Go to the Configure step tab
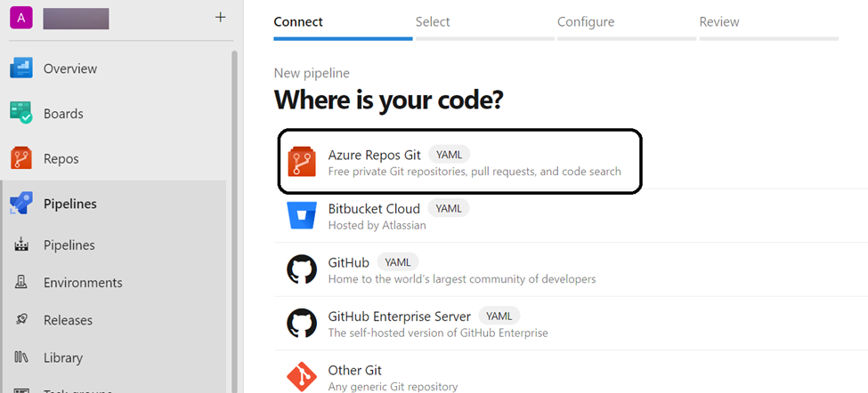The height and width of the screenshot is (393, 868). 585,22
